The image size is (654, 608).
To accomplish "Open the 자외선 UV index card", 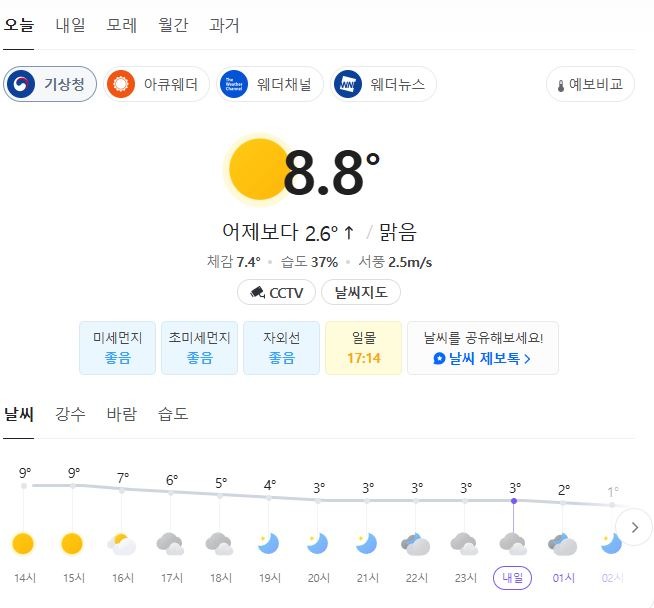I will click(281, 347).
